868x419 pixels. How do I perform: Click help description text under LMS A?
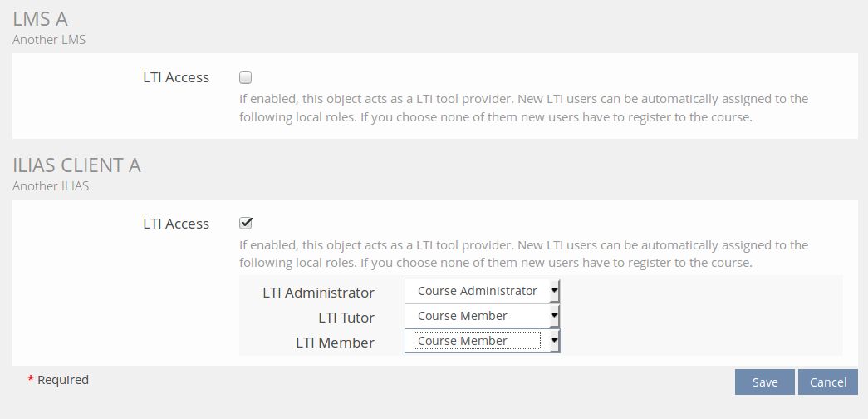(523, 108)
